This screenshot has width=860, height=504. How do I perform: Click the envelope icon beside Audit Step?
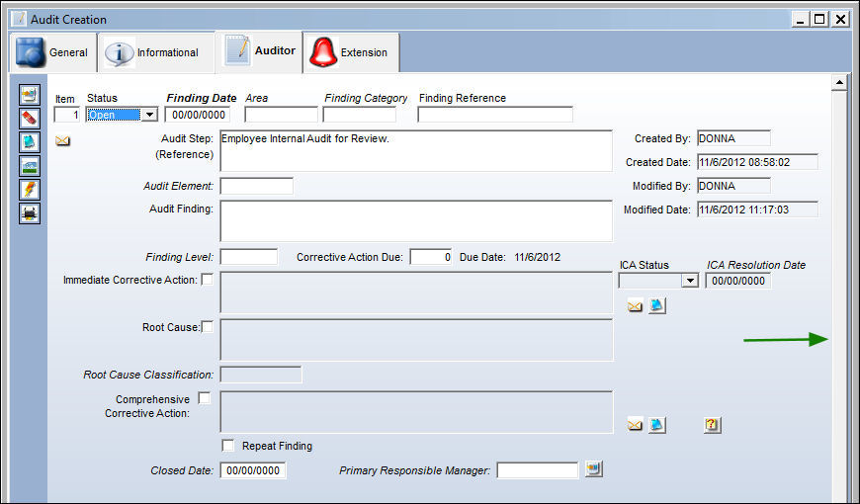62,141
